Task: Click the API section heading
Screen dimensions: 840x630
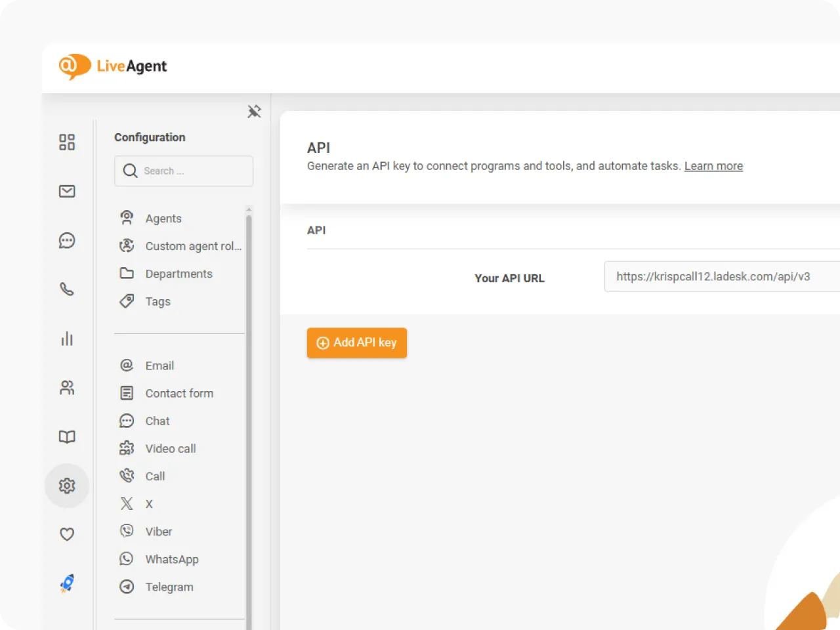Action: click(x=316, y=230)
